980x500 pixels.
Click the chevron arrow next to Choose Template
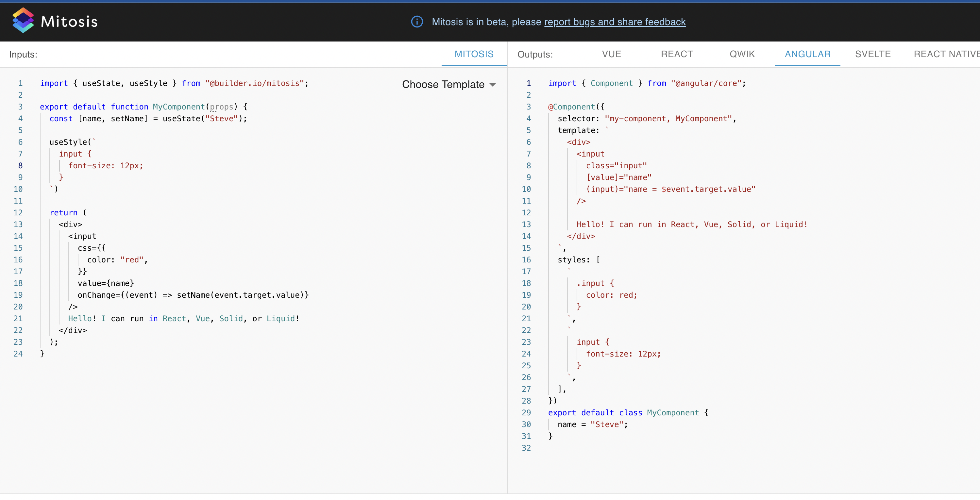pyautogui.click(x=493, y=85)
